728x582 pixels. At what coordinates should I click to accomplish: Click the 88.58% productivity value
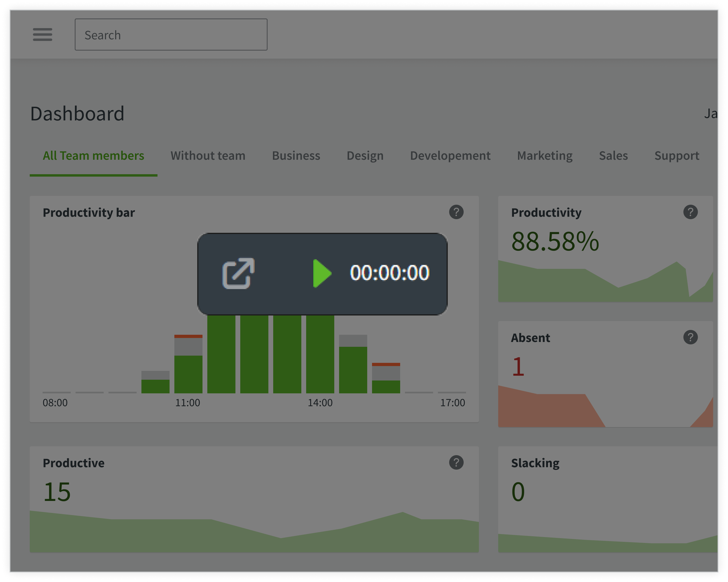555,242
